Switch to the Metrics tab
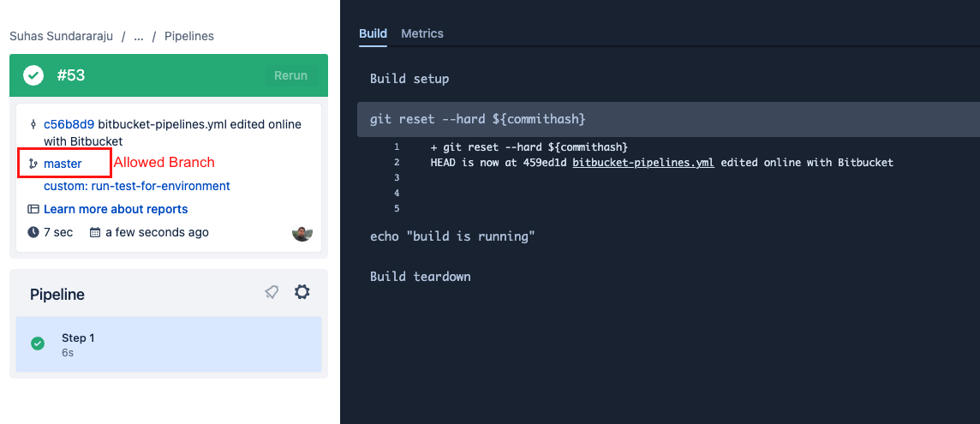This screenshot has width=980, height=424. click(422, 33)
